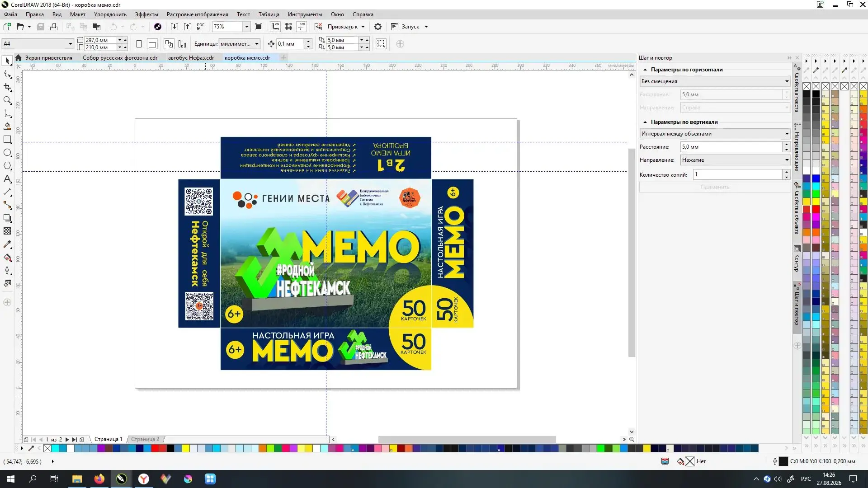Viewport: 868px width, 488px height.
Task: Click the Запуск launch button
Action: 410,27
